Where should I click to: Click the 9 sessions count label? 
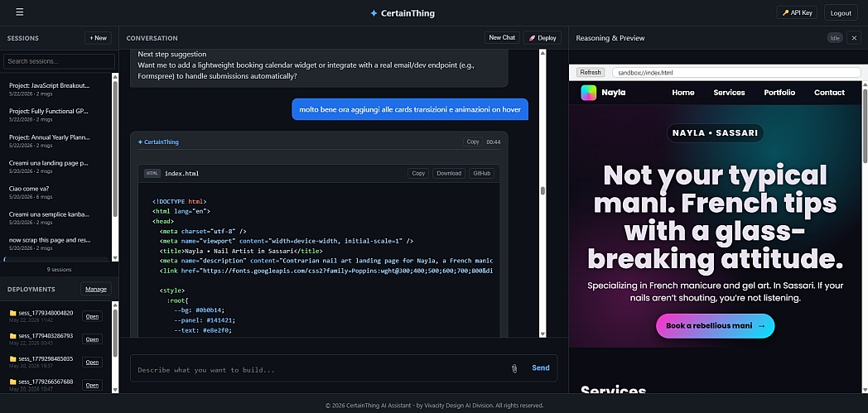[60, 269]
